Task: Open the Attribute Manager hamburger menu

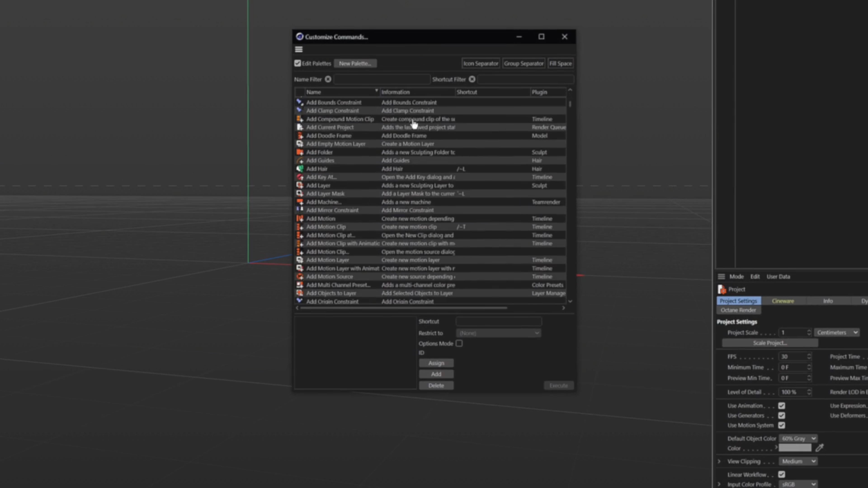Action: [x=721, y=277]
